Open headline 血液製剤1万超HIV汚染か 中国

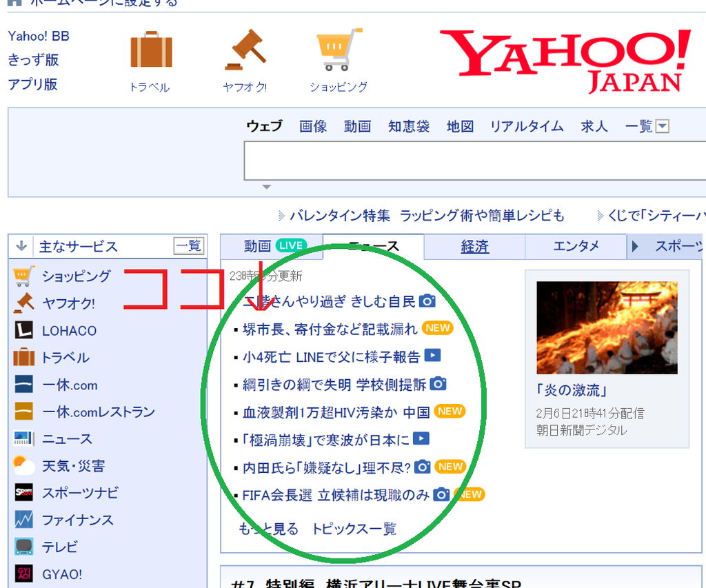click(x=336, y=412)
